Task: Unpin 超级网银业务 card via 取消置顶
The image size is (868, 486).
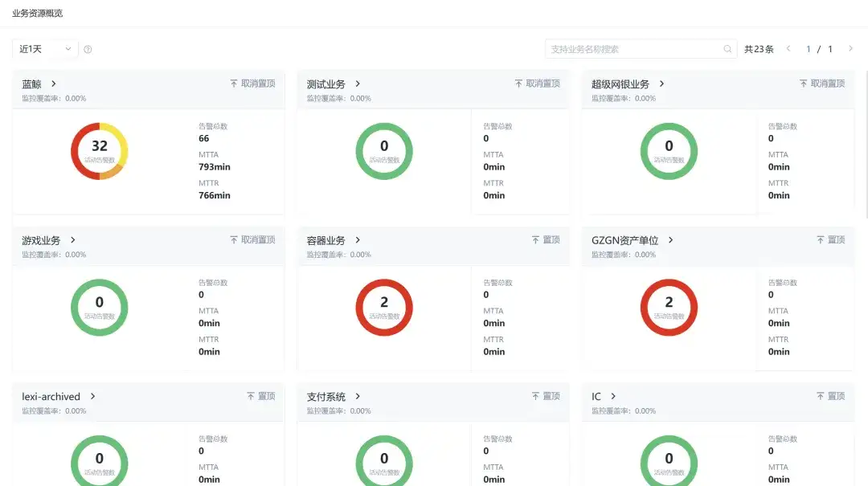Action: tap(822, 84)
